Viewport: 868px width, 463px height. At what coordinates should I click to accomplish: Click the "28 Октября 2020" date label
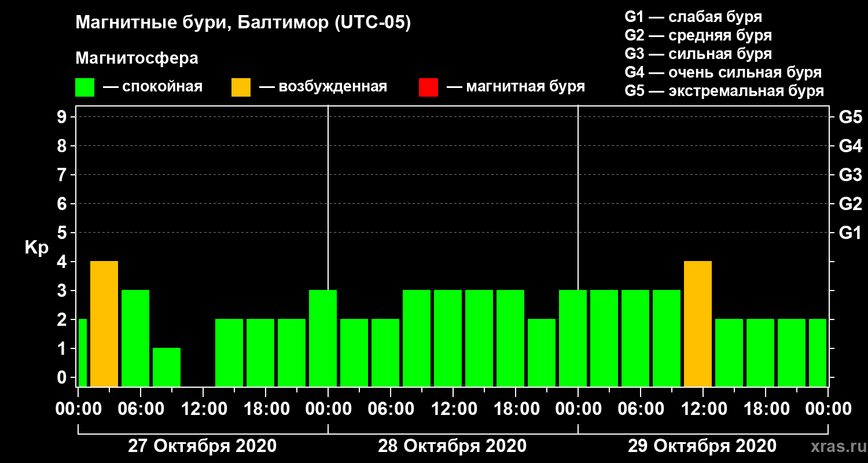coord(452,446)
